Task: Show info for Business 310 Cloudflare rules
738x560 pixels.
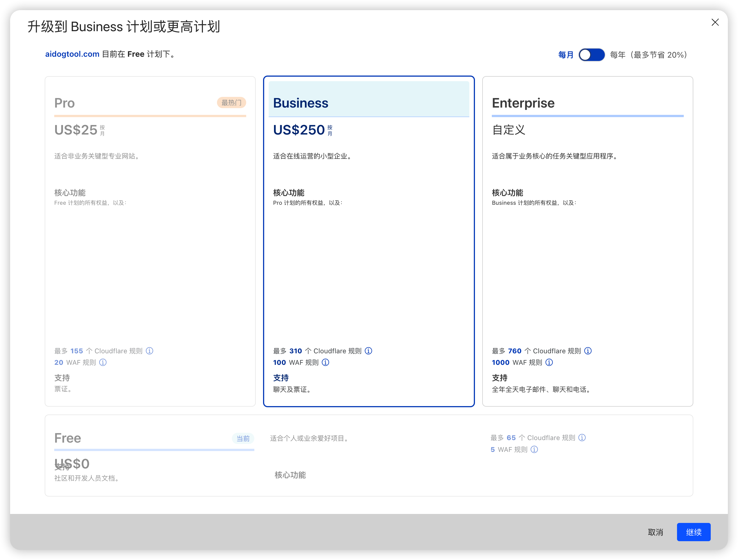Action: click(x=369, y=351)
